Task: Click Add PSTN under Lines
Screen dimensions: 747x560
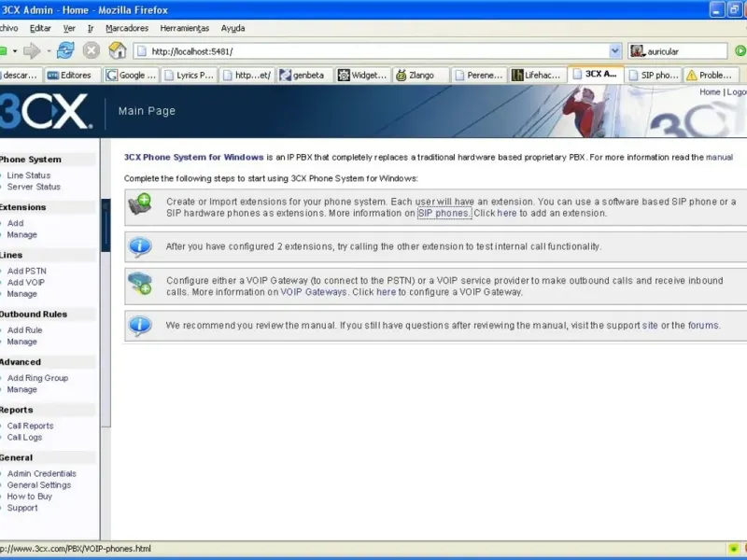Action: tap(27, 271)
